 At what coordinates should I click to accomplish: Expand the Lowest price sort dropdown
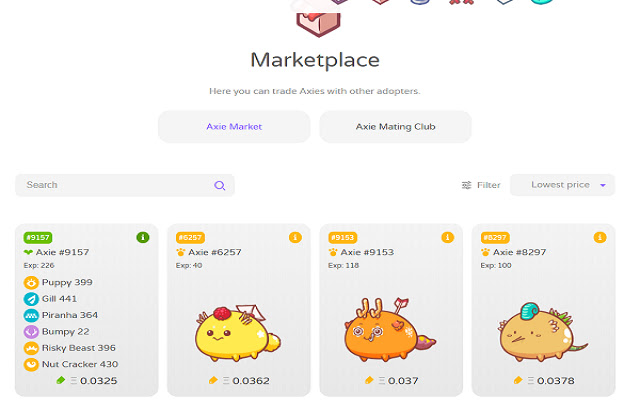562,185
